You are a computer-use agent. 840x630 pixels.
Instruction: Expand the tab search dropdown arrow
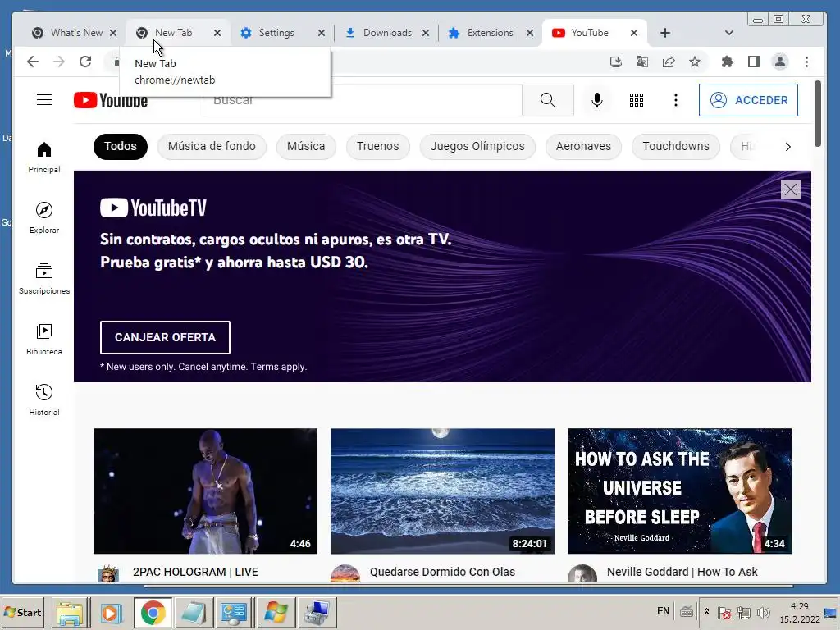pyautogui.click(x=728, y=33)
